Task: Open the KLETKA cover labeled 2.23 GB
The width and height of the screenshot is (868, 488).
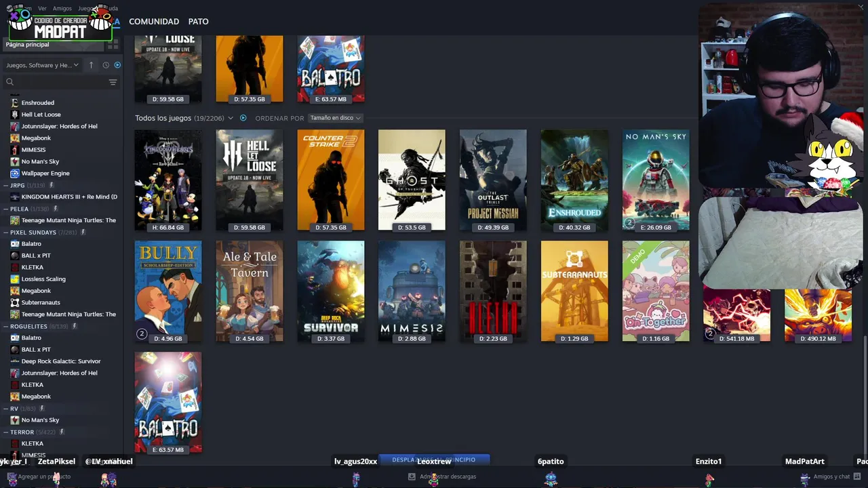Action: pyautogui.click(x=493, y=291)
